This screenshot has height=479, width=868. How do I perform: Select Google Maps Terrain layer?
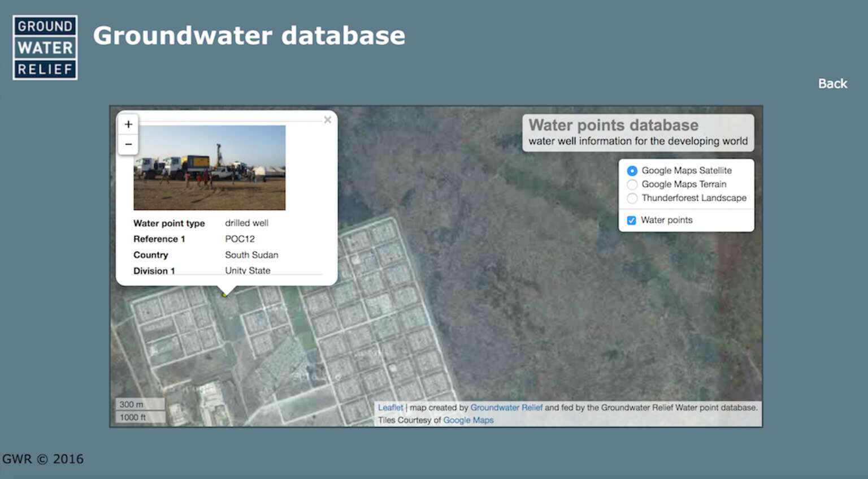[632, 184]
